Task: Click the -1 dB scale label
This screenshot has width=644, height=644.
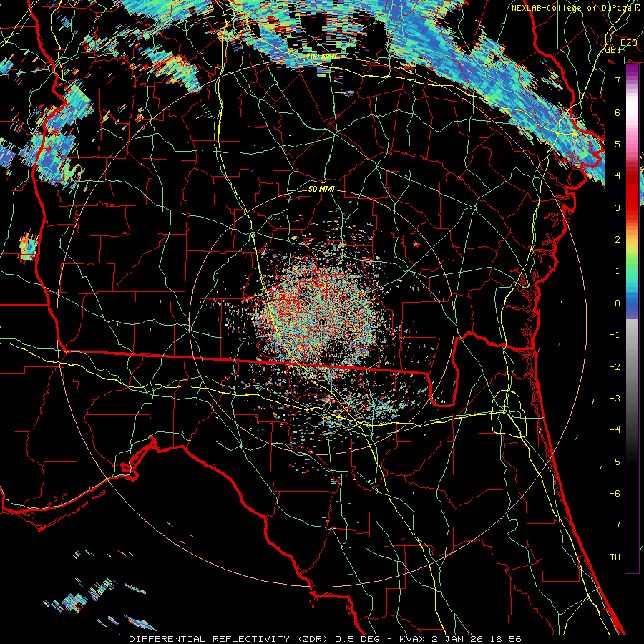Action: tap(615, 335)
